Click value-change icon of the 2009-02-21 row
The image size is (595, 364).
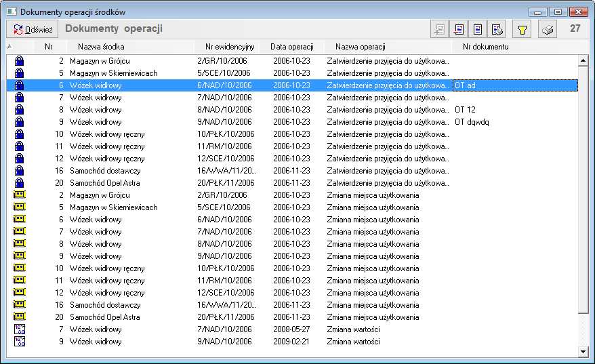point(20,341)
